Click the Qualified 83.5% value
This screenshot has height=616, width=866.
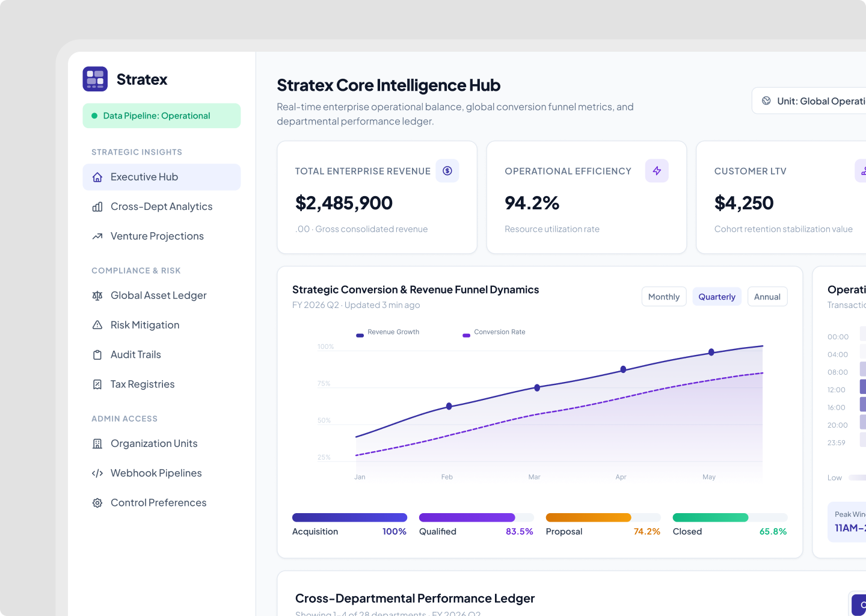[520, 532]
